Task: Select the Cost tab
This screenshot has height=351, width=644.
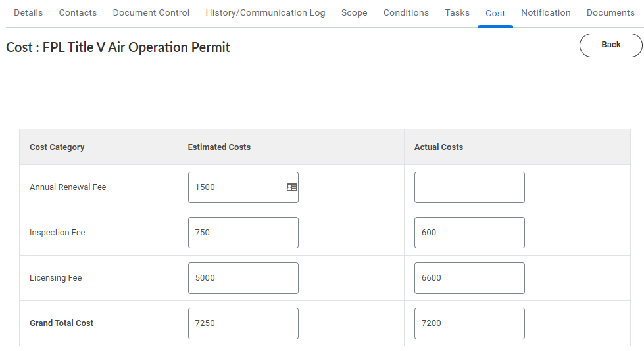Action: point(495,14)
